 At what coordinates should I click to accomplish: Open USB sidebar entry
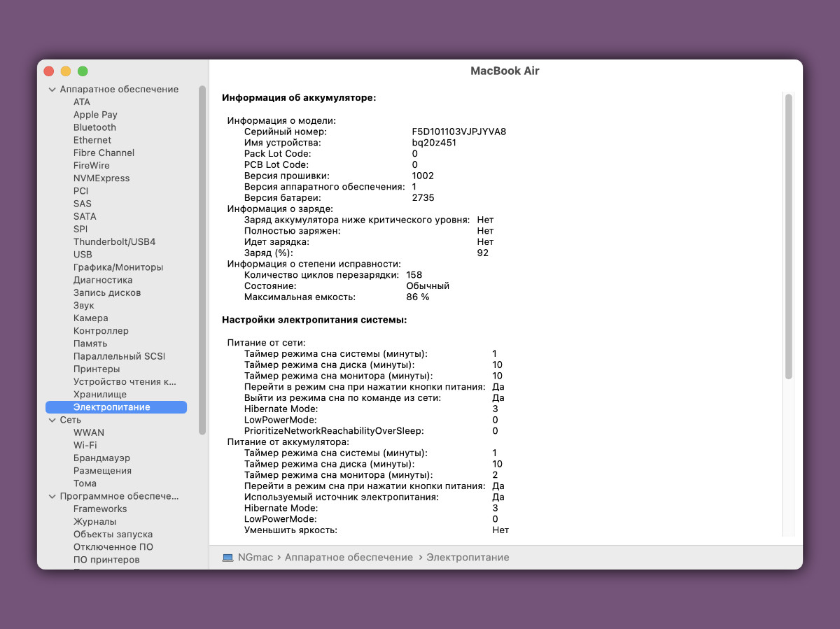83,255
